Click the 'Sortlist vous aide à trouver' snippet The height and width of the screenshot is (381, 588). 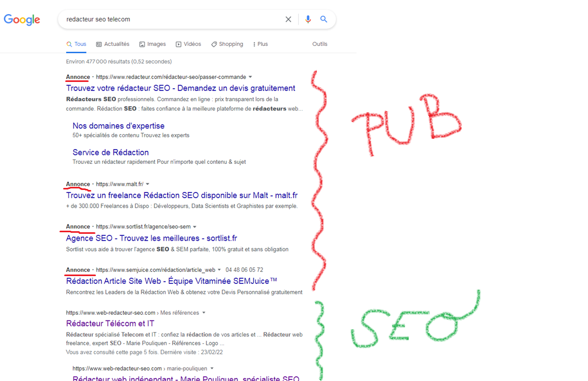(177, 249)
